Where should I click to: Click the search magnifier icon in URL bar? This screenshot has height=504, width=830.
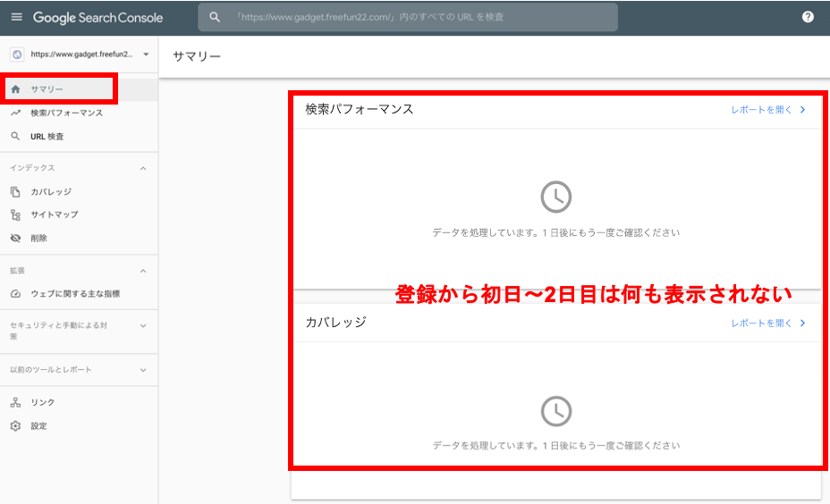pyautogui.click(x=215, y=17)
